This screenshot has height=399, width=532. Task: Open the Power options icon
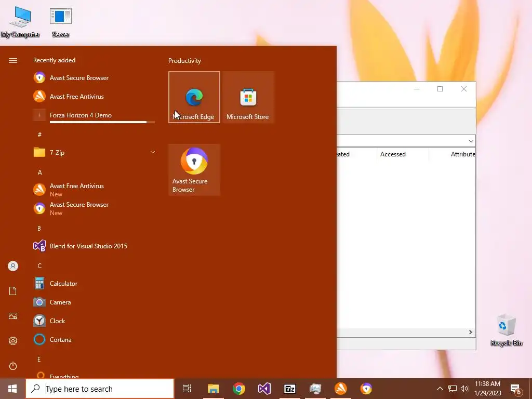13,366
